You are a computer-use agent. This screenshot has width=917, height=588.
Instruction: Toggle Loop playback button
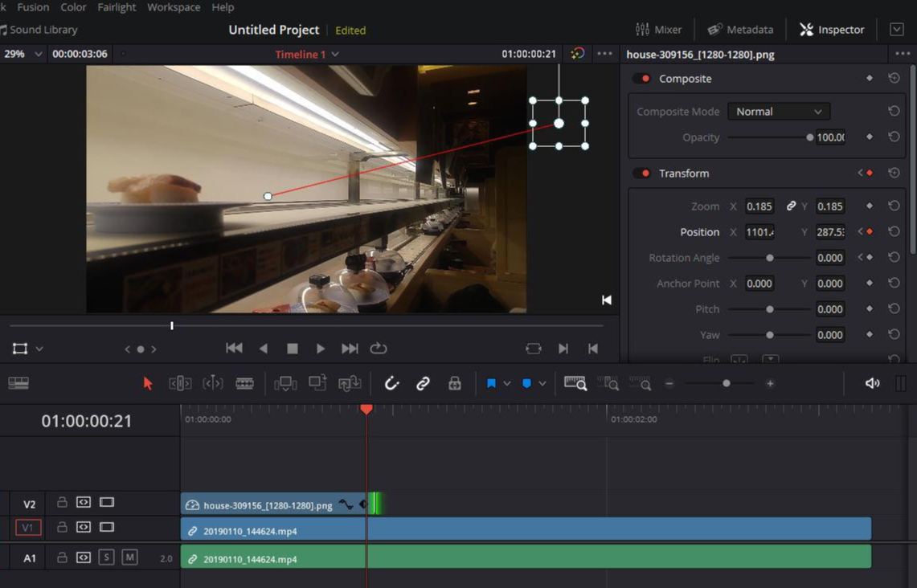pyautogui.click(x=379, y=348)
